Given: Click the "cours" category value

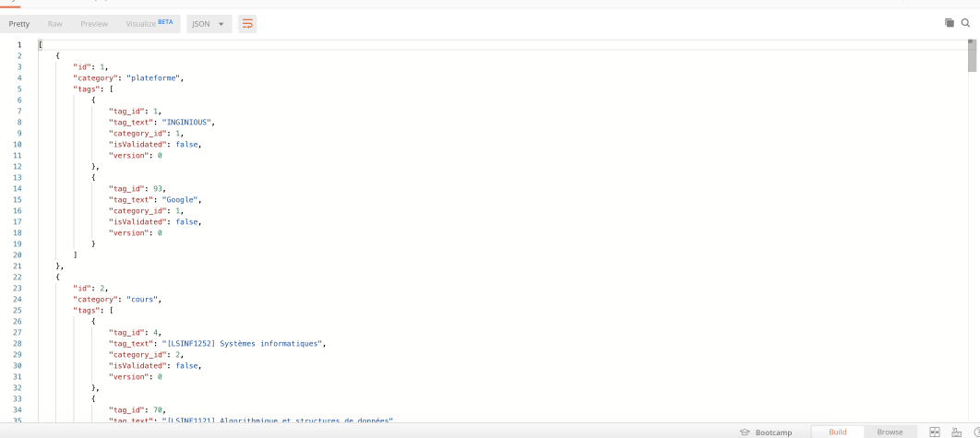Looking at the screenshot, I should (144, 300).
